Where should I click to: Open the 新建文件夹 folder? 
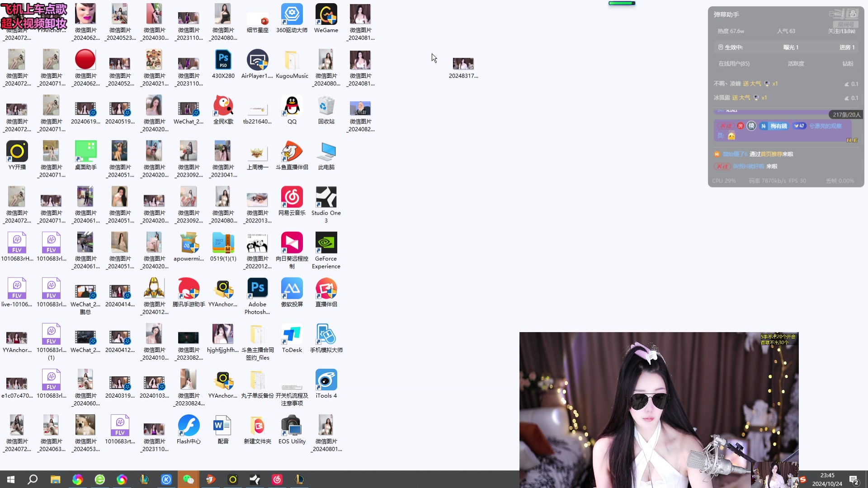pyautogui.click(x=257, y=429)
